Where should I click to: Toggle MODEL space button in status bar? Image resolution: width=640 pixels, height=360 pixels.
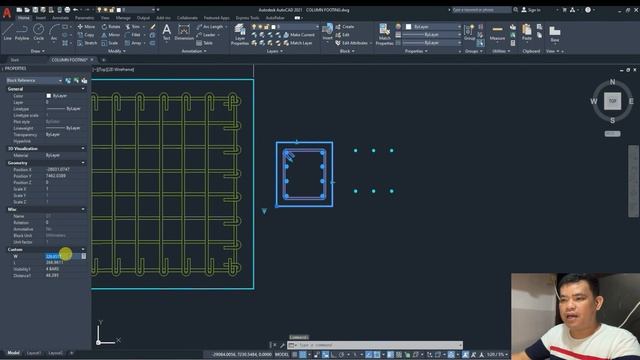click(282, 354)
